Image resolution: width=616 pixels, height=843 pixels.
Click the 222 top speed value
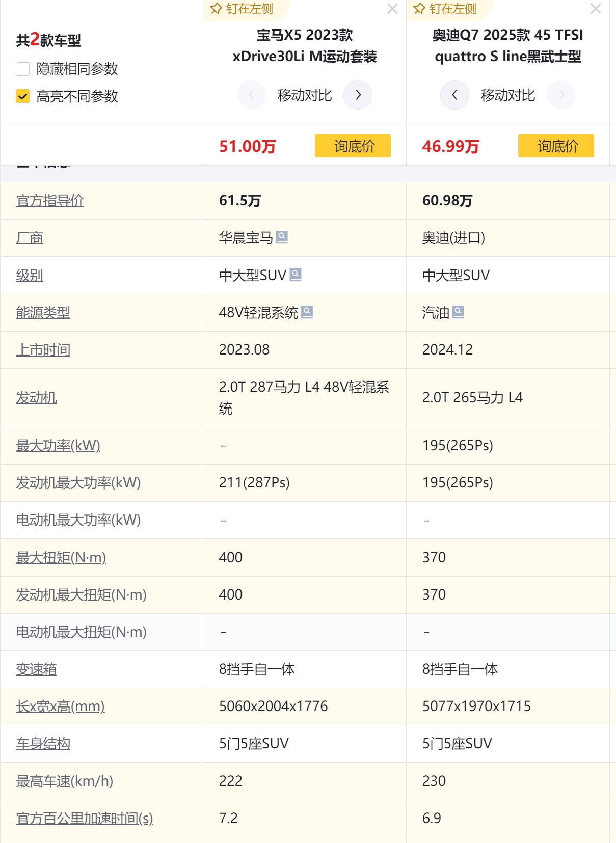231,781
